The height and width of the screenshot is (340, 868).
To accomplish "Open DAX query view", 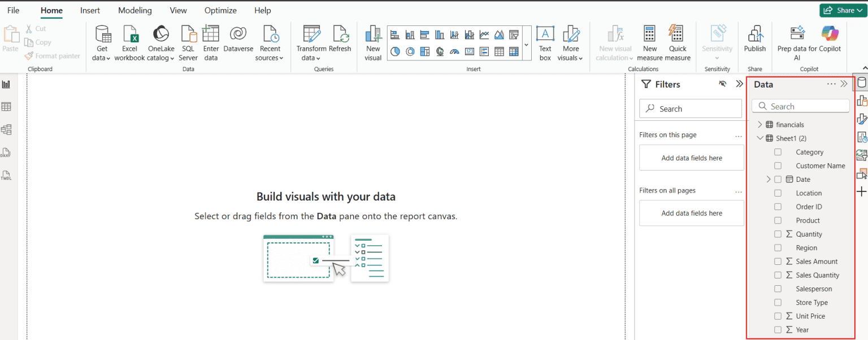I will [6, 152].
